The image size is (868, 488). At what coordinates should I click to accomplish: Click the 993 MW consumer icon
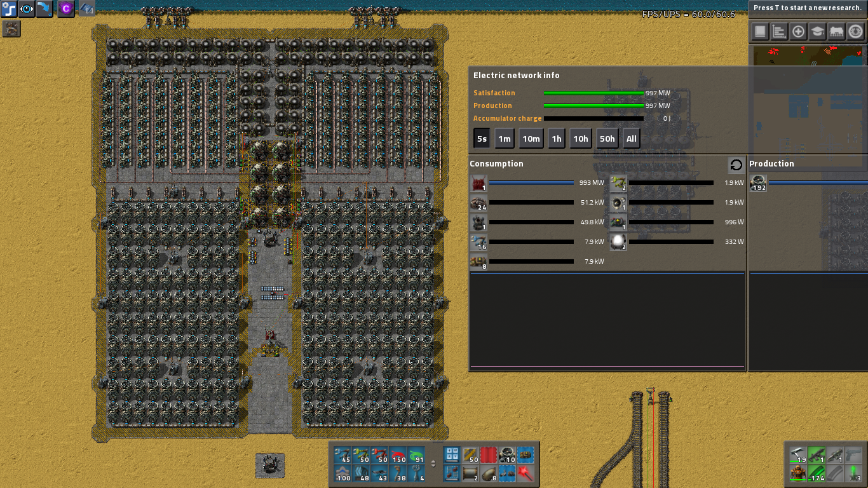point(478,183)
